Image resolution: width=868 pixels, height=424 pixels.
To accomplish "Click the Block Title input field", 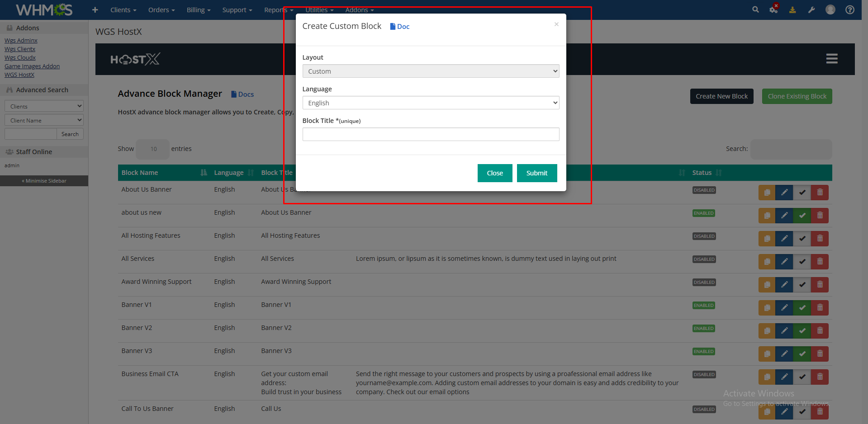I will [x=431, y=134].
